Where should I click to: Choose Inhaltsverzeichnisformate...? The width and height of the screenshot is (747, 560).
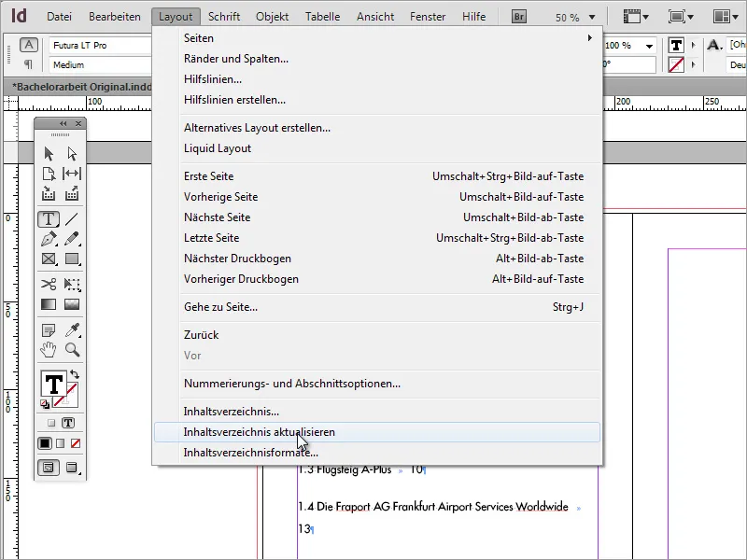click(x=377, y=453)
